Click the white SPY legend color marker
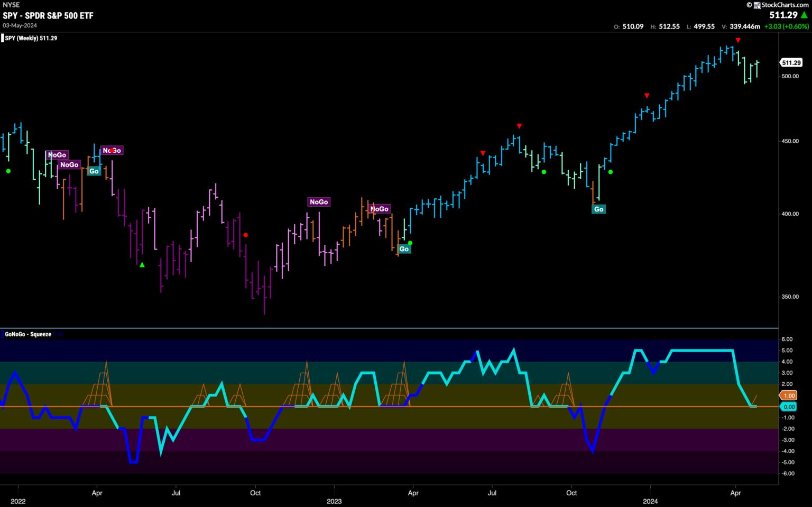 tap(2, 38)
